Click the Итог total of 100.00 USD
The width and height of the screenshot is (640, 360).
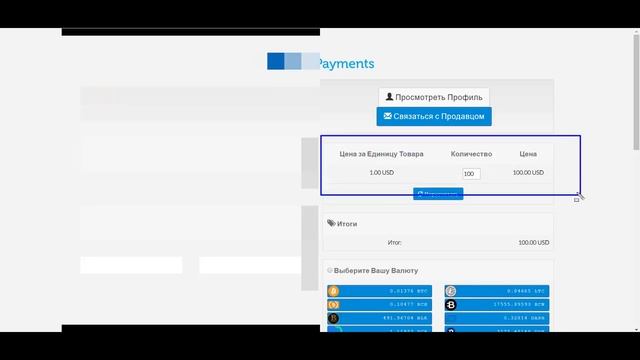(533, 242)
